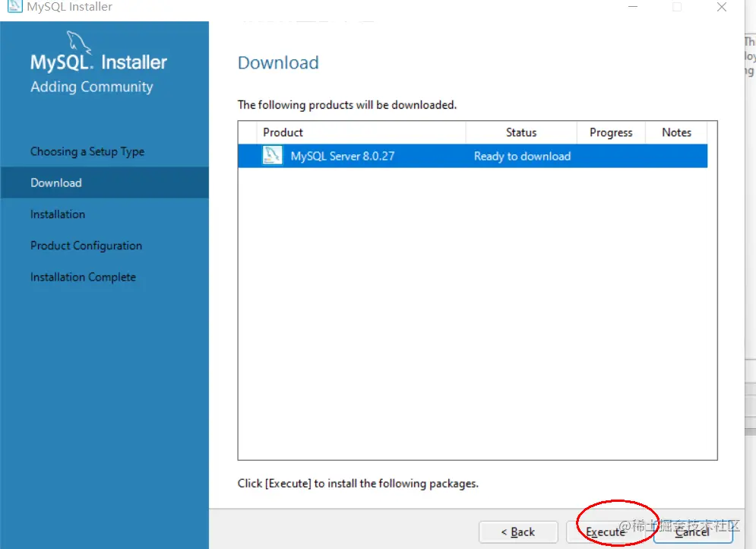
Task: Go back with the Back button
Action: click(518, 532)
